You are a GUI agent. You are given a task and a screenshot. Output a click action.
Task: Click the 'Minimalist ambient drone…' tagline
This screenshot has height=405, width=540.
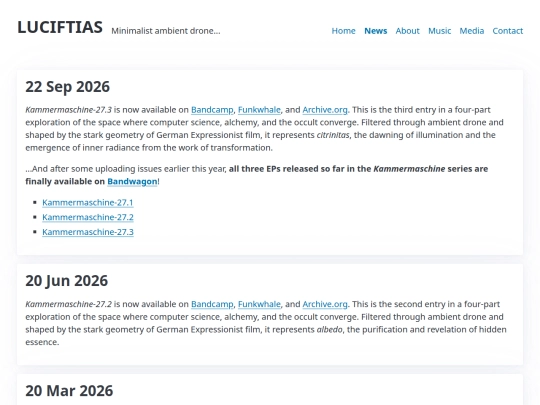click(x=166, y=31)
